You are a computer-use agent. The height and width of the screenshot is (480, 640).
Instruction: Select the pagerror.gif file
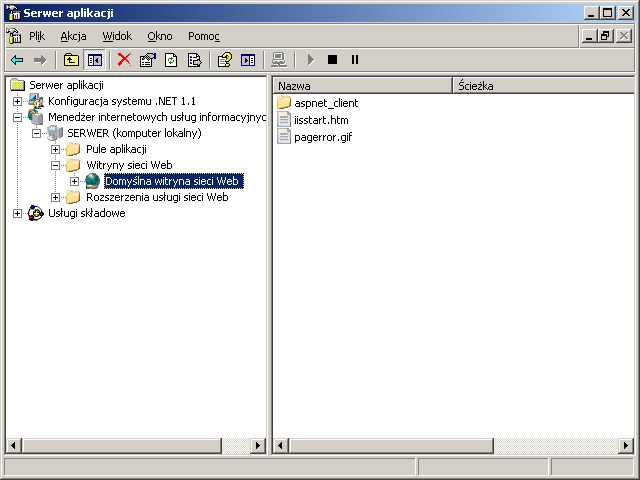point(323,137)
